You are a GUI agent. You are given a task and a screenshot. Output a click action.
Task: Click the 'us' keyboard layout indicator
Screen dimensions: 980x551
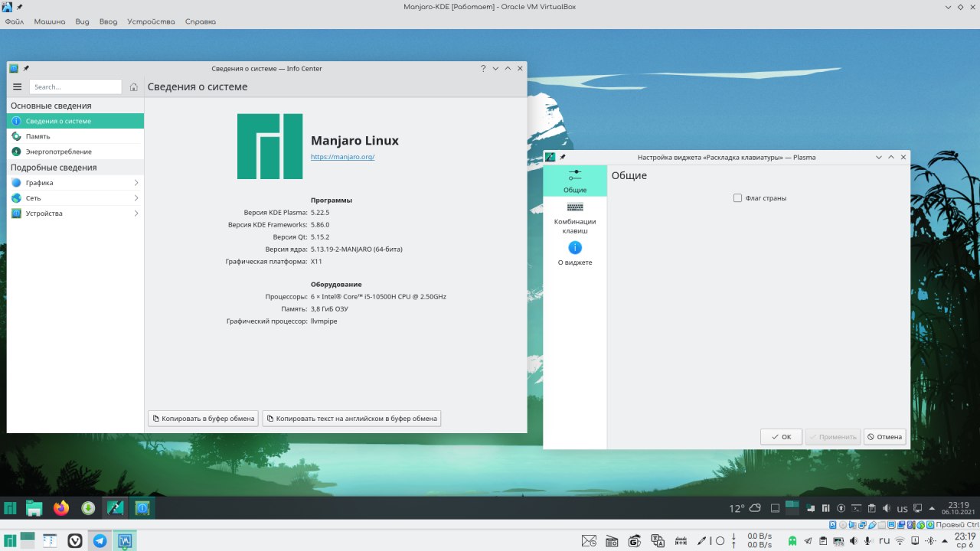tap(902, 508)
